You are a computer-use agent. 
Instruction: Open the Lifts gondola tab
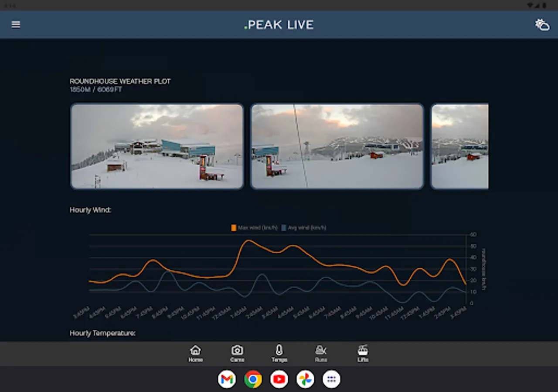point(363,354)
